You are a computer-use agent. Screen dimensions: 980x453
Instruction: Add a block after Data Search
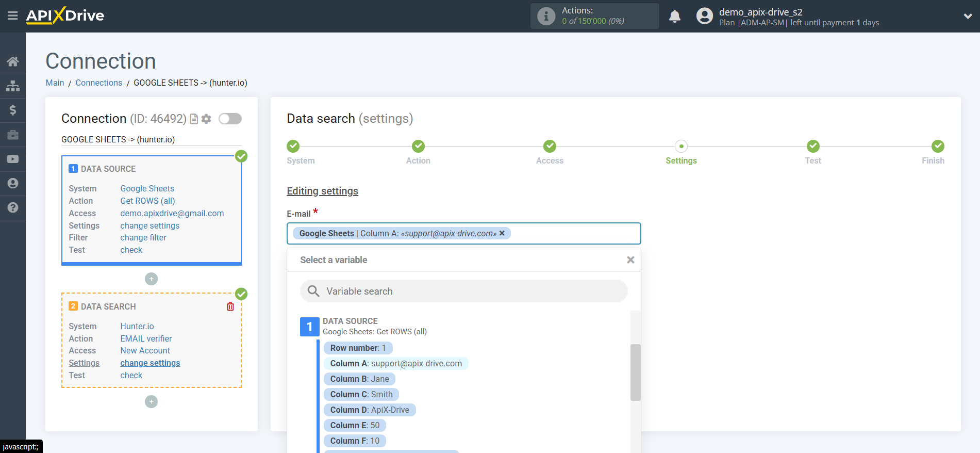coord(151,402)
